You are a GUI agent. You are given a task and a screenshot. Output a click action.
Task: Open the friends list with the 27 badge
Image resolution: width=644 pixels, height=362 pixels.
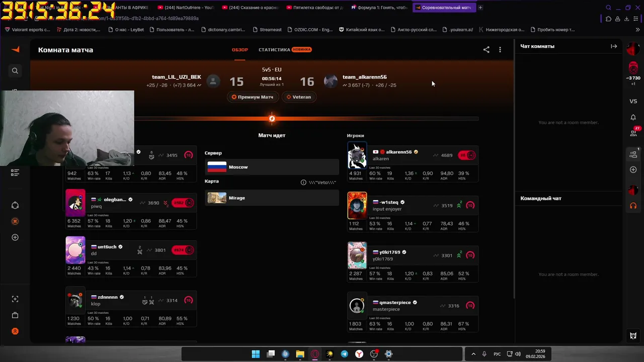633,133
